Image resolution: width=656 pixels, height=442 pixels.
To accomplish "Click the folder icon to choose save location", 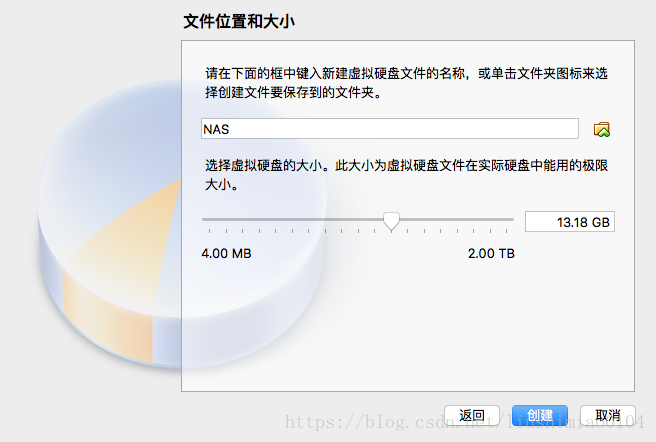I will [602, 129].
